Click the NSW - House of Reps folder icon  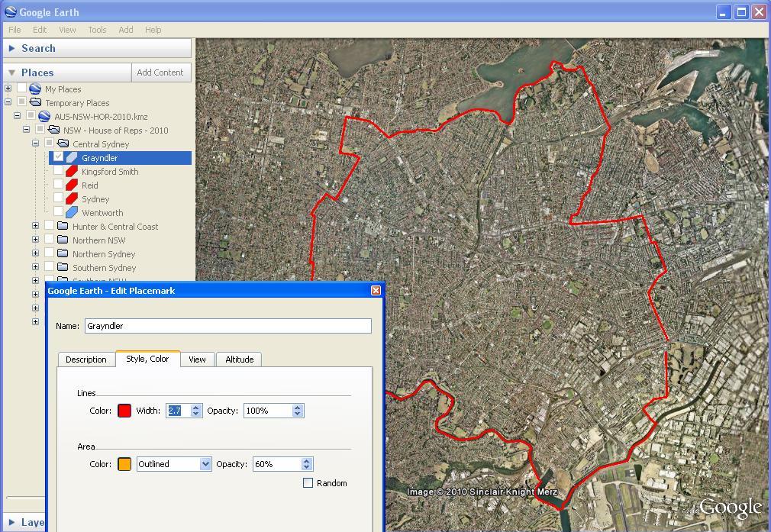[x=53, y=130]
